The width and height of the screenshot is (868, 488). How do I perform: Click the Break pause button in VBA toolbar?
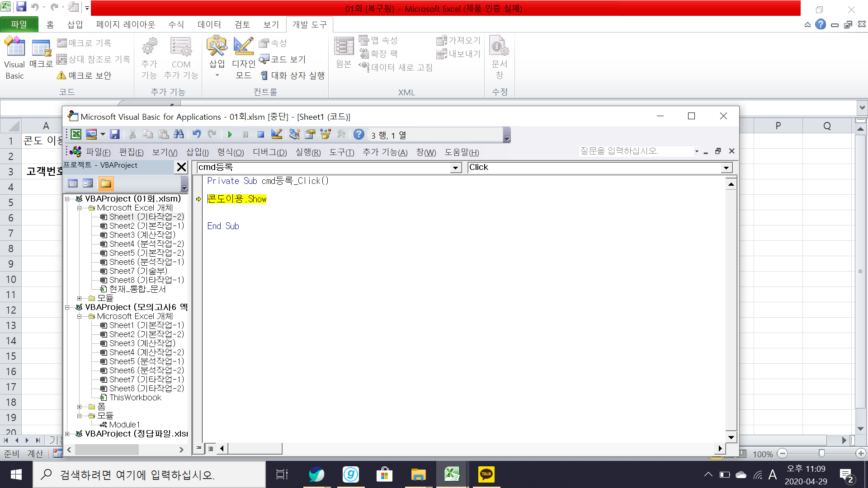tap(245, 134)
